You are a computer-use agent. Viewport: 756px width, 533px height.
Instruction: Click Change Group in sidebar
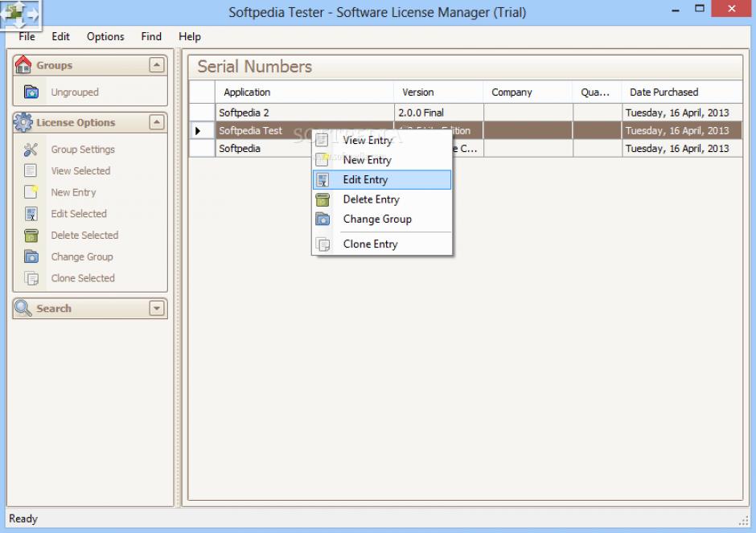pyautogui.click(x=82, y=257)
